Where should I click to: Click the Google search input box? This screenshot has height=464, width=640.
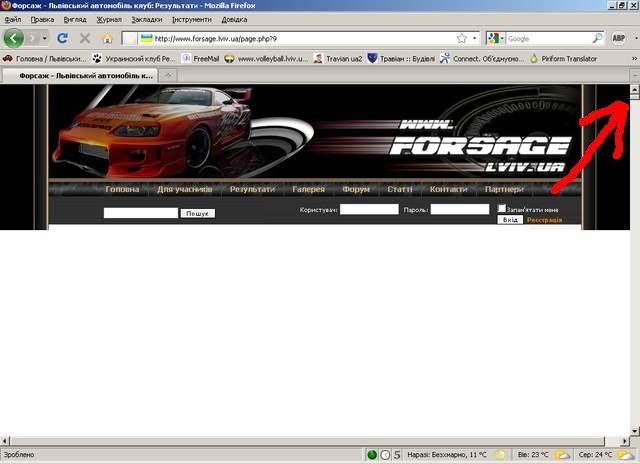tap(549, 39)
